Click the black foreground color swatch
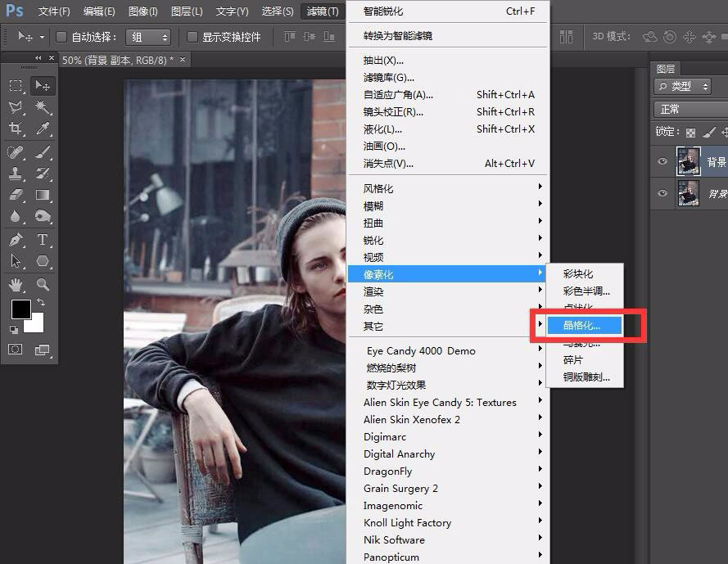Image resolution: width=728 pixels, height=564 pixels. [20, 309]
